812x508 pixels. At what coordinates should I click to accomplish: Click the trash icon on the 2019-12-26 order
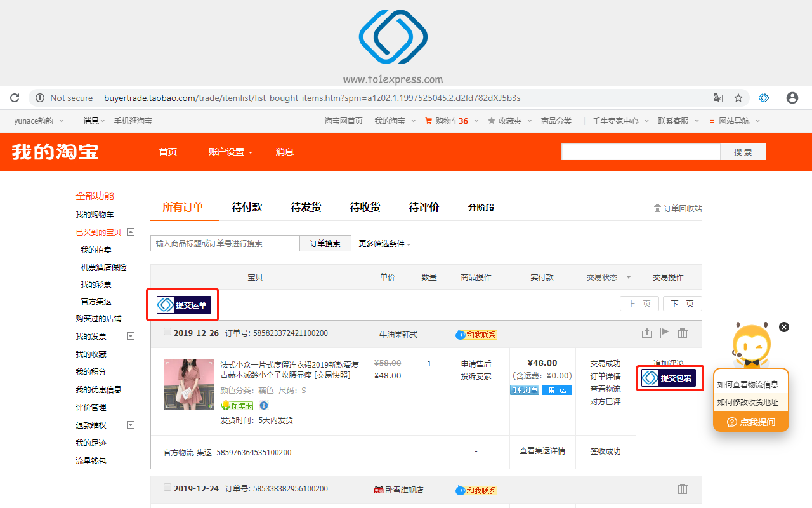point(683,333)
